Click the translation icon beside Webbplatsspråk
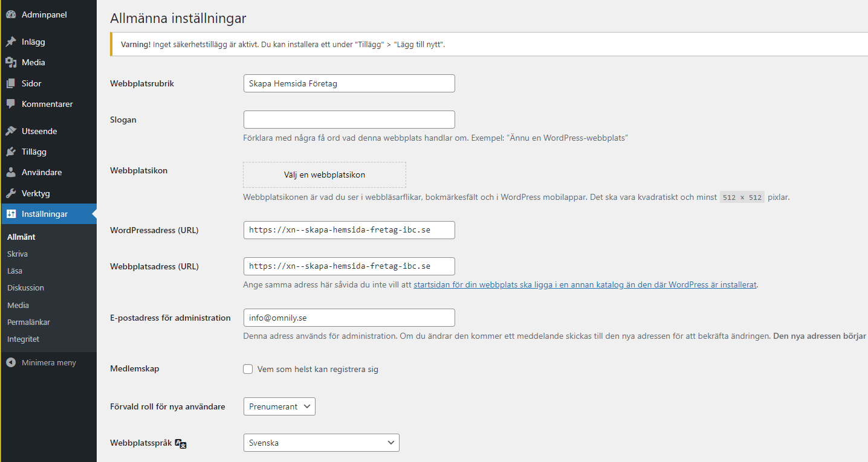The width and height of the screenshot is (868, 462). point(181,443)
